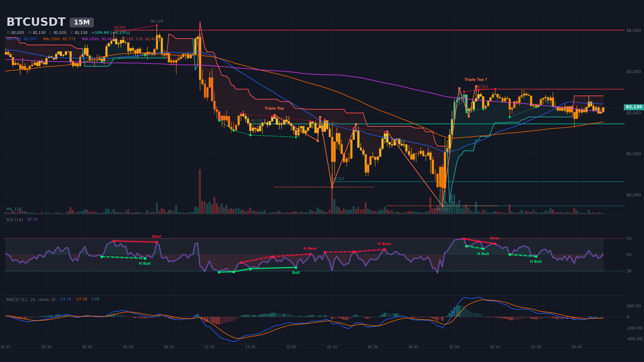The width and height of the screenshot is (644, 362).
Task: Click the -400.00 MACD axis label
Action: coord(634,339)
